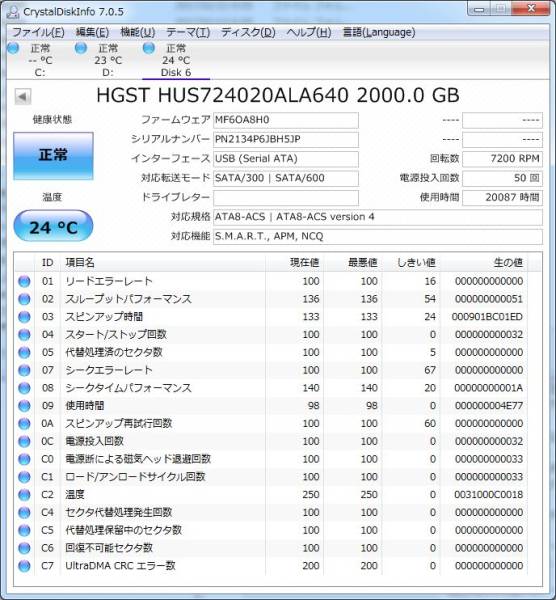This screenshot has width=556, height=600.
Task: Click the features field S.M.A.R.T., APM, NCQ
Action: (x=377, y=236)
